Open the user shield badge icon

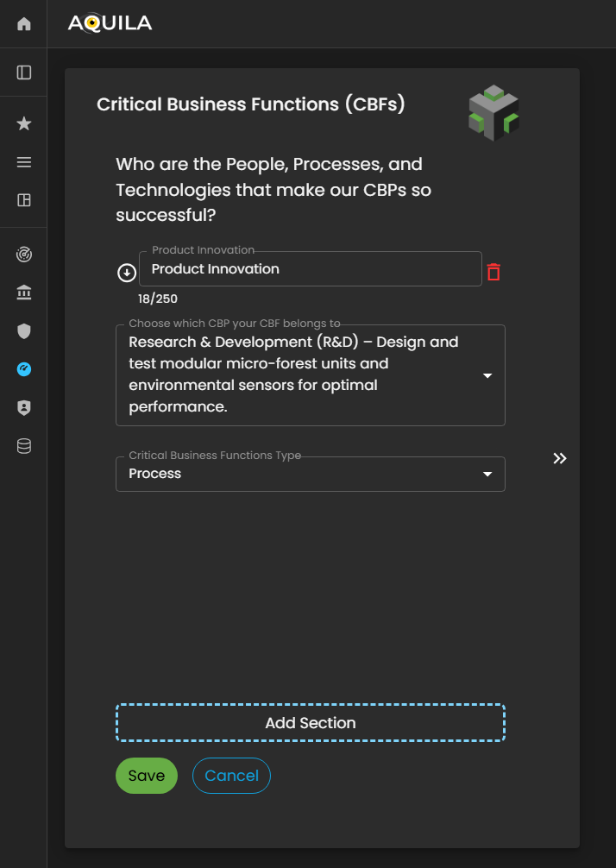pyautogui.click(x=24, y=408)
